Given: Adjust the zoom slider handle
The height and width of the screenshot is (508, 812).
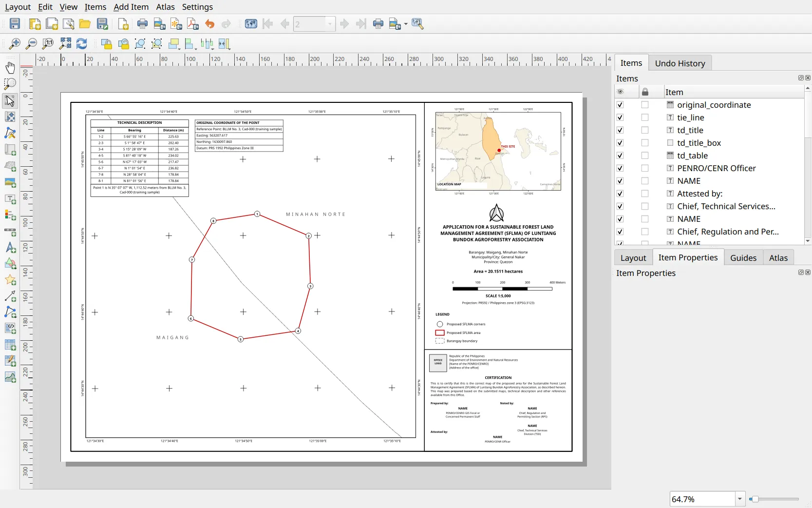Looking at the screenshot, I should 755,499.
